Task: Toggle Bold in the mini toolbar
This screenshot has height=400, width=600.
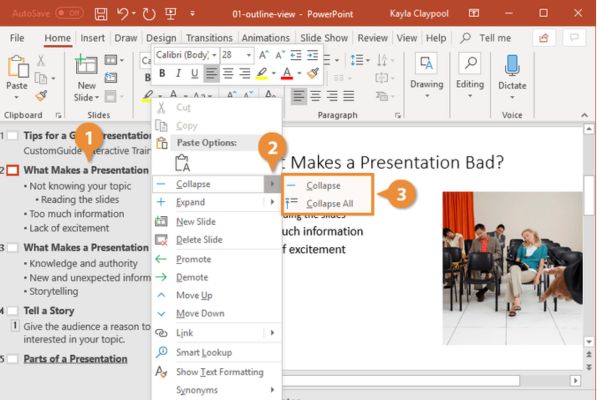Action: click(162, 73)
